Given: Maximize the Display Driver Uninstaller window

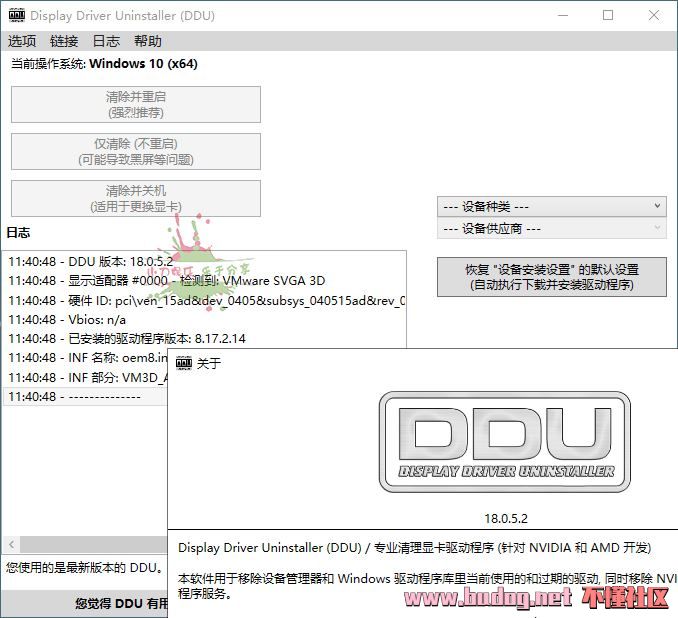Looking at the screenshot, I should (608, 16).
